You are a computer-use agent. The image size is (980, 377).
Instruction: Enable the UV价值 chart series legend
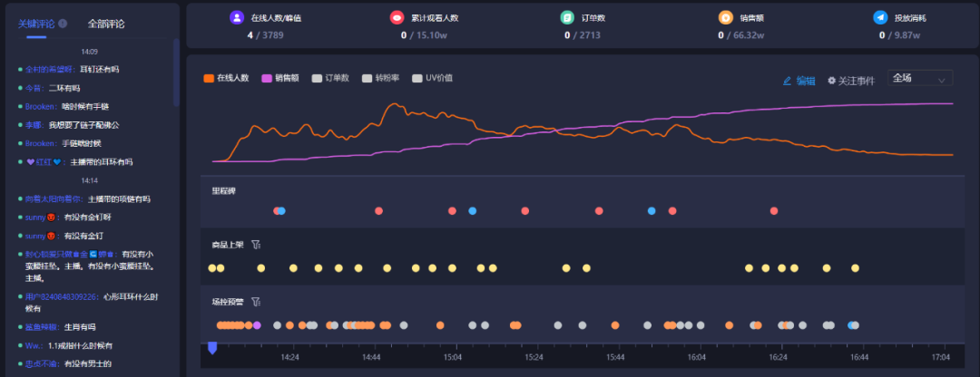(433, 79)
